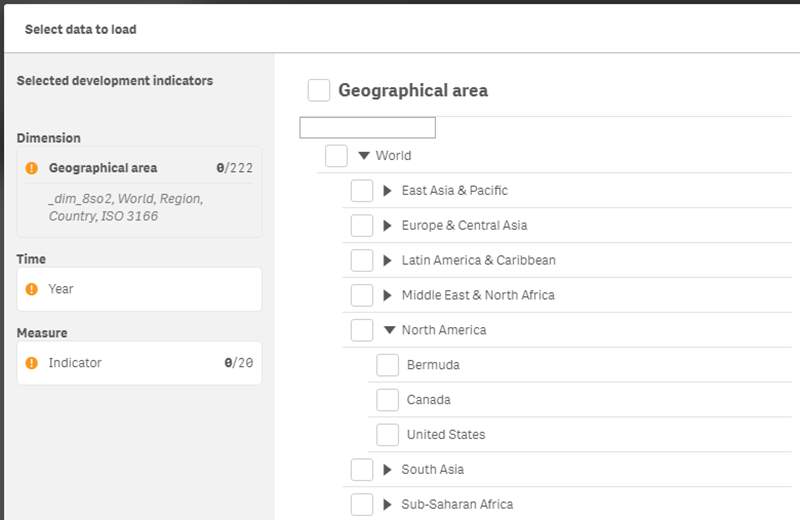800x520 pixels.
Task: Click the warning icon beside Year
Action: [32, 289]
